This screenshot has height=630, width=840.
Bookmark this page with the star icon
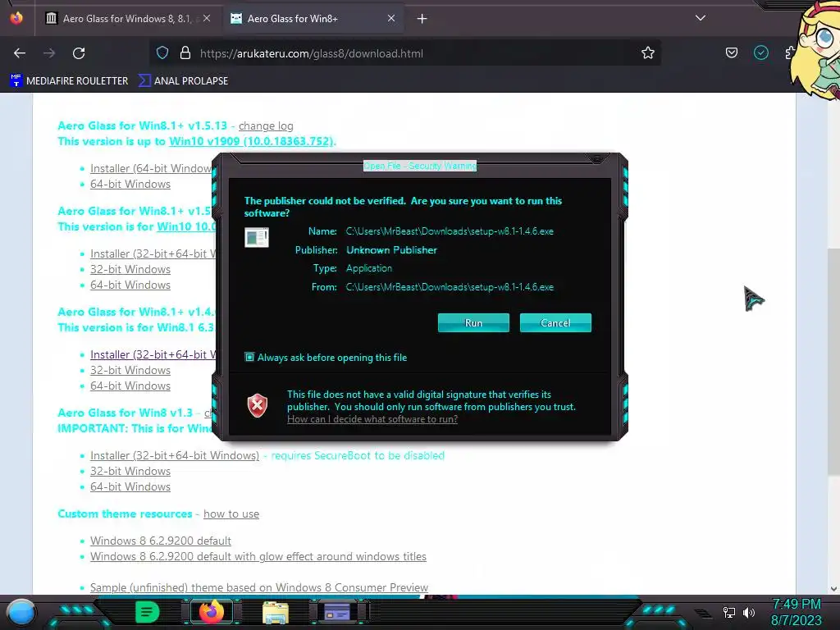[648, 53]
